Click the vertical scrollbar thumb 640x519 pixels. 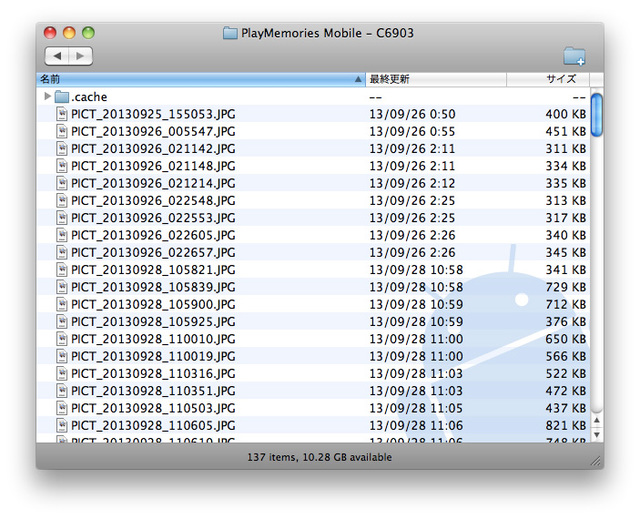596,114
